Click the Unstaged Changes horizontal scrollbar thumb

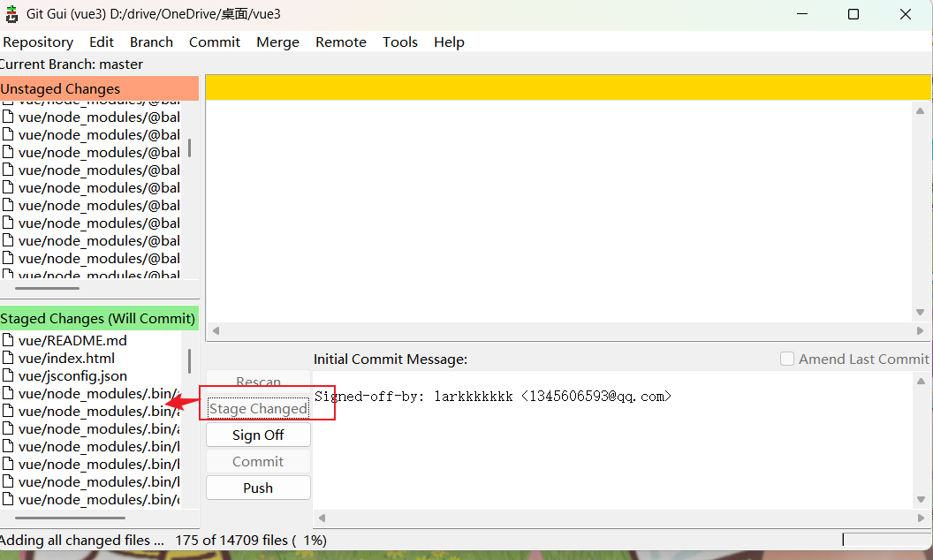point(47,288)
